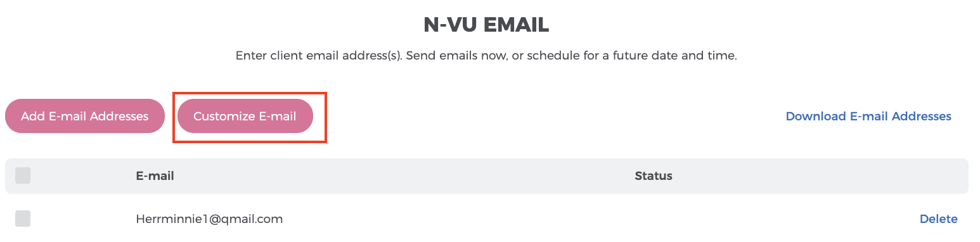Screen dimensions: 980x242
Task: Export addresses with Download E-mail Addresses
Action: (868, 116)
